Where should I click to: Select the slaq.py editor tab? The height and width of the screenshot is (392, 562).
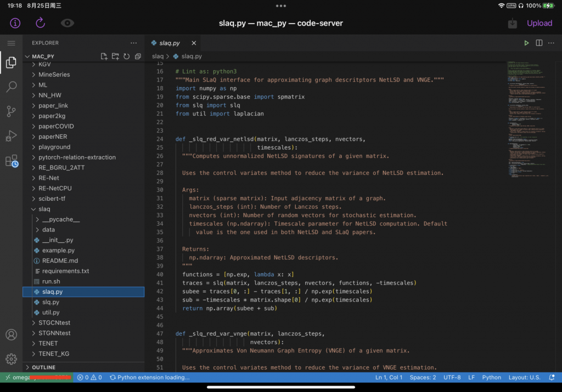click(x=169, y=43)
